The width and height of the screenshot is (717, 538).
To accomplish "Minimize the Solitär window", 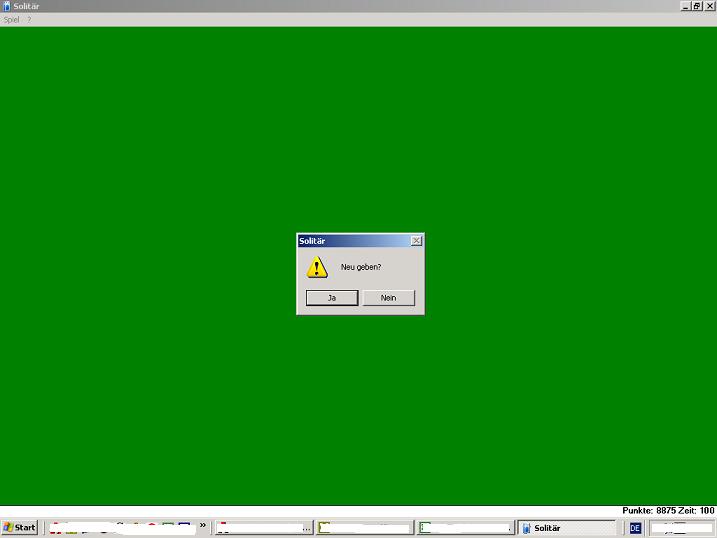I will pos(685,6).
